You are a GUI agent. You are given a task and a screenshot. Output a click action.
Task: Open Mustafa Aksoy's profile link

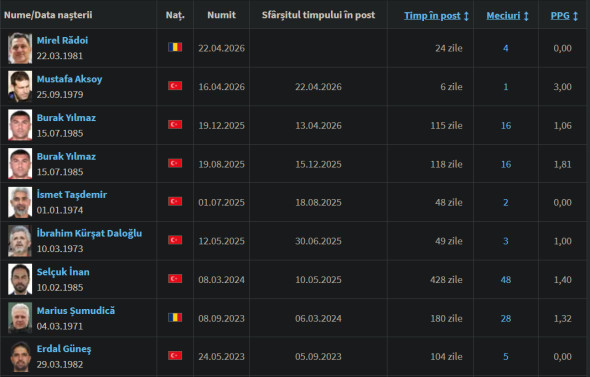[x=69, y=79]
